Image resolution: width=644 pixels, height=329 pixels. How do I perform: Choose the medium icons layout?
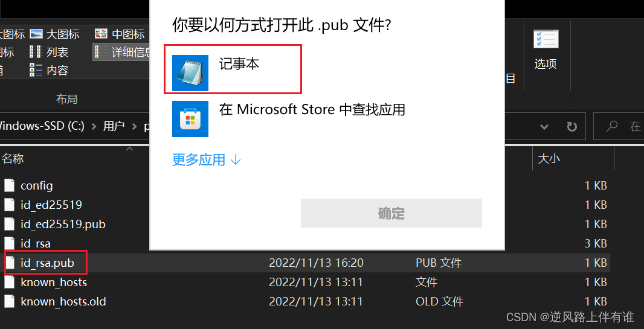pyautogui.click(x=120, y=34)
